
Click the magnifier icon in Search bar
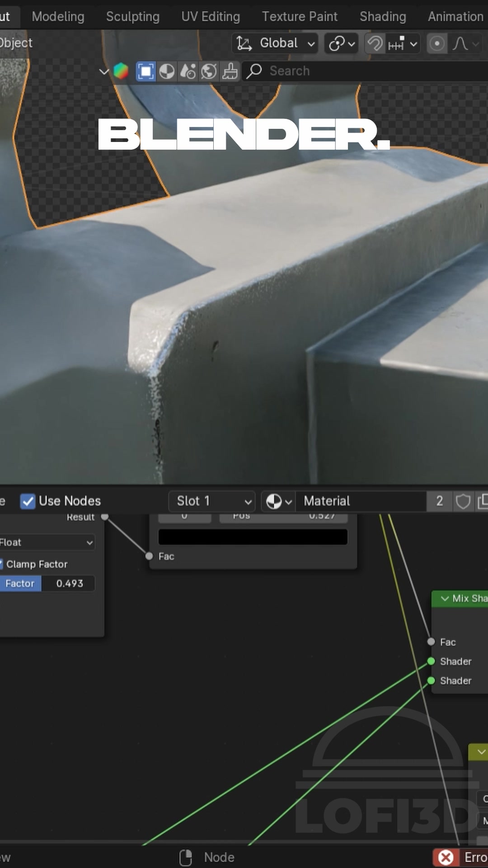(x=254, y=71)
